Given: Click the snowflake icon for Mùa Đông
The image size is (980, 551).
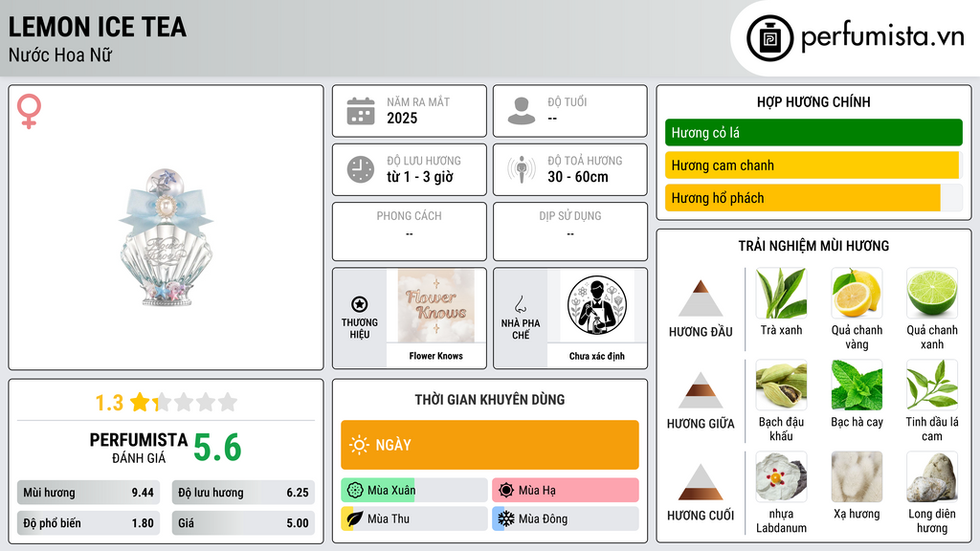Looking at the screenshot, I should pyautogui.click(x=506, y=518).
